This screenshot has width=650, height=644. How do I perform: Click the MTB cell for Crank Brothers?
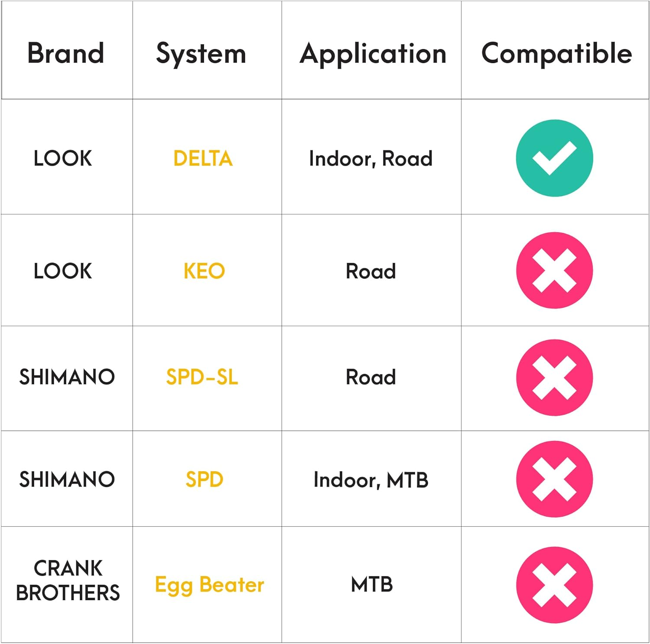372,585
